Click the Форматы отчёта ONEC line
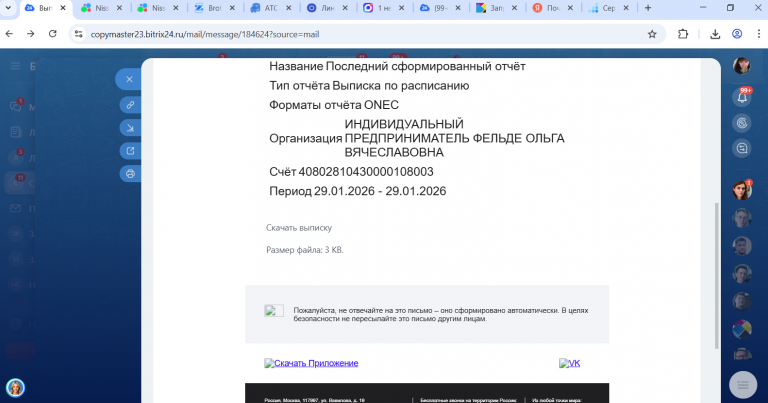Screen dimensions: 768x403 pos(334,105)
